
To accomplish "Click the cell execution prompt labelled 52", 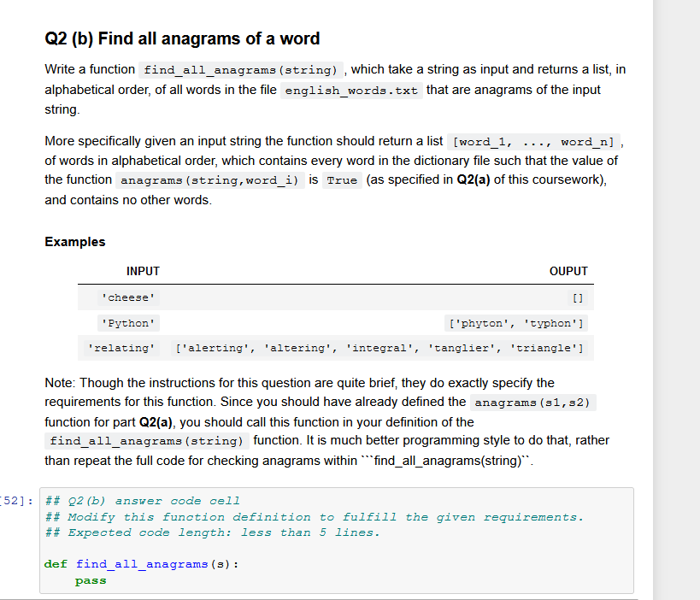I will [17, 501].
